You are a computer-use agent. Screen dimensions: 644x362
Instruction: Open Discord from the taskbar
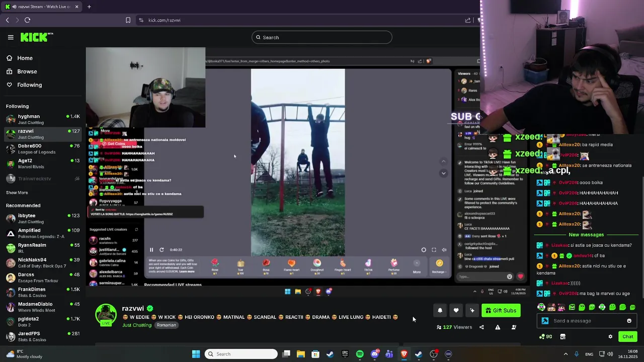click(374, 354)
